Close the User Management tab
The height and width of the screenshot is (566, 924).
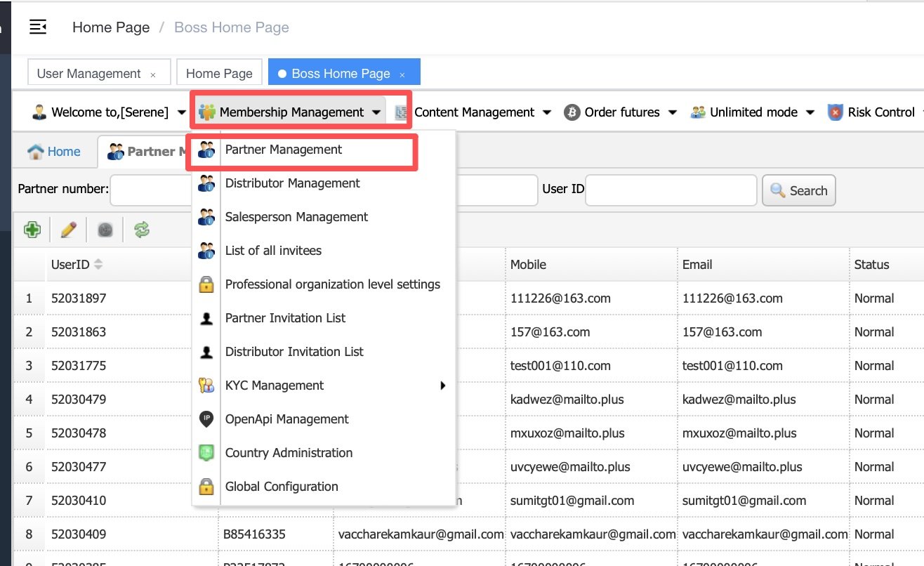coord(153,74)
